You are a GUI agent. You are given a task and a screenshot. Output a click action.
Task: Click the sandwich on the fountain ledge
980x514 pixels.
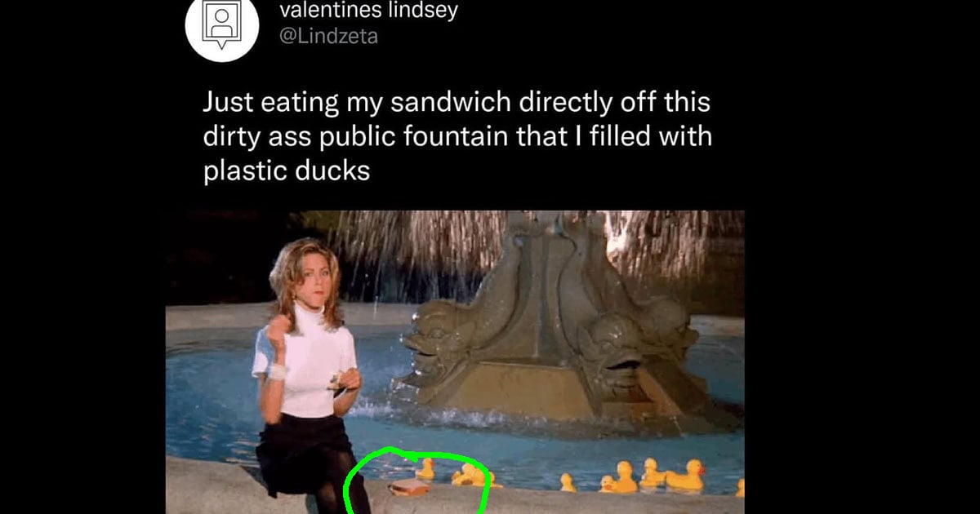point(409,487)
